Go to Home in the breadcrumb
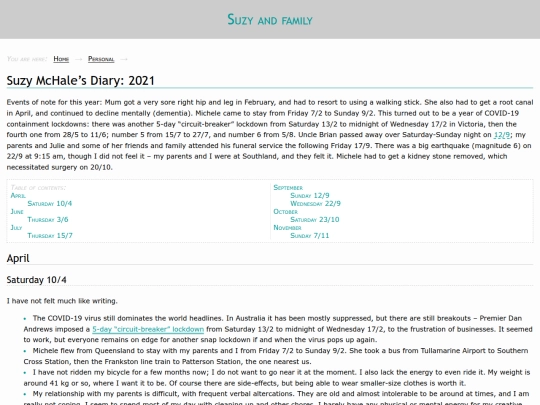Viewport: 540px width, 405px height. (61, 59)
